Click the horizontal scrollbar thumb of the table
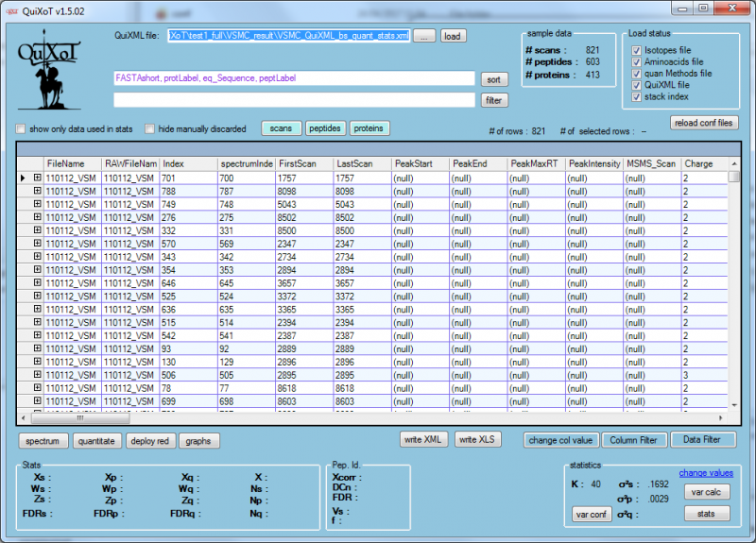Viewport: 756px width, 543px height. (80, 418)
